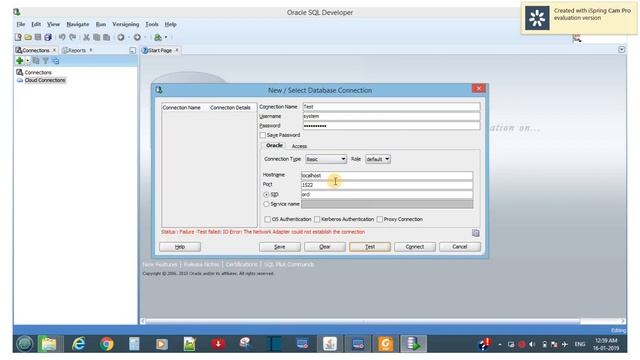Select the SID radio button
Image resolution: width=640 pixels, height=360 pixels.
pos(266,195)
